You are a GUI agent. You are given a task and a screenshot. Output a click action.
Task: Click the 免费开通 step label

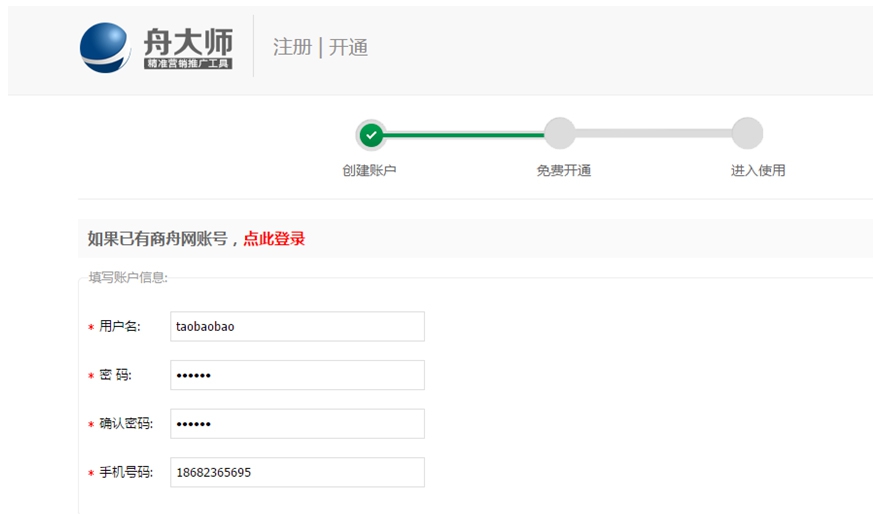[x=564, y=170]
